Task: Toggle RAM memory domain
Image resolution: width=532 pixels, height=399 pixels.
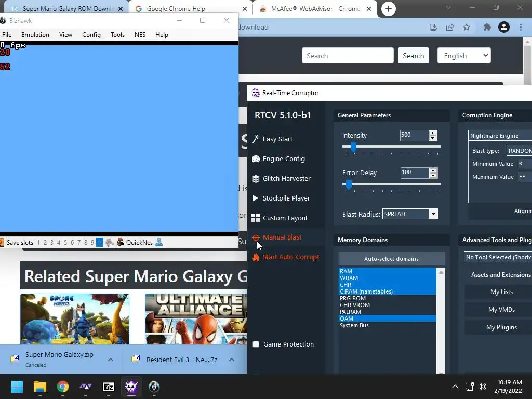Action: 388,271
